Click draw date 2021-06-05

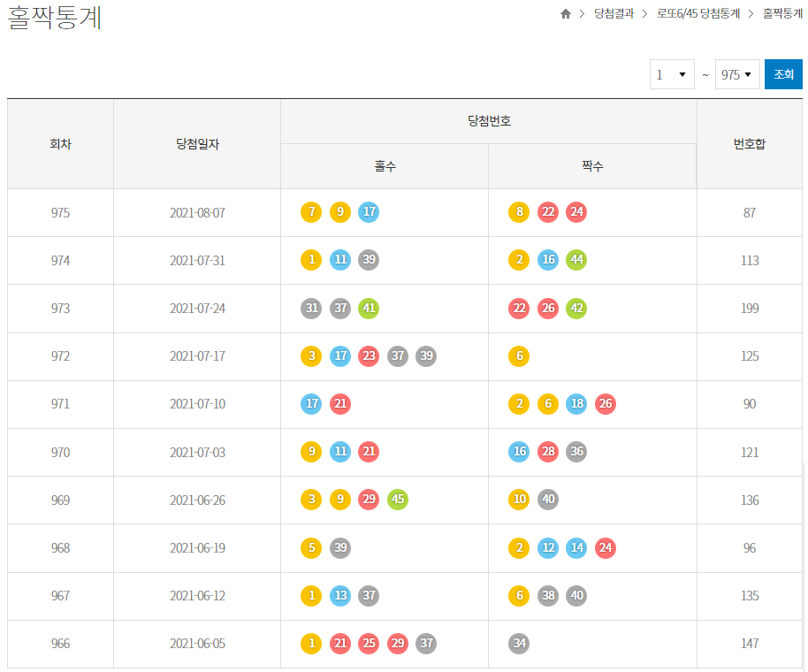coord(197,644)
